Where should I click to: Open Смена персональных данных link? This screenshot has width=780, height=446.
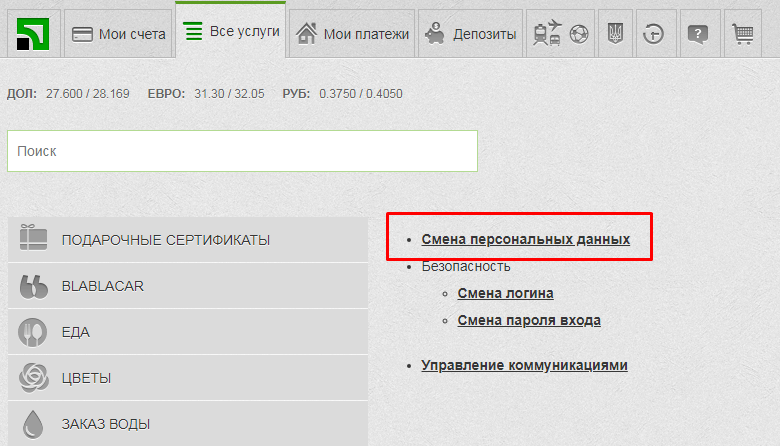[x=525, y=240]
